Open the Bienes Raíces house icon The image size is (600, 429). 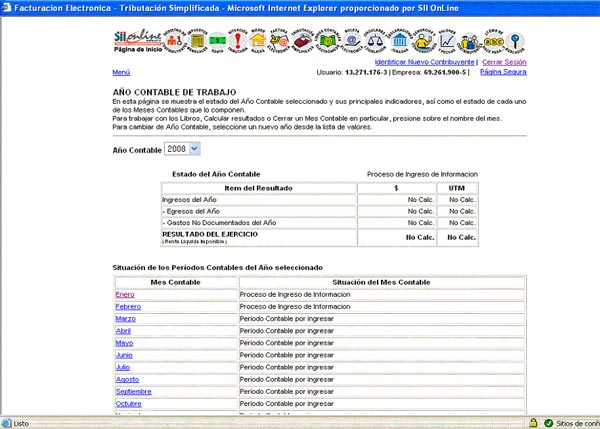pos(258,41)
